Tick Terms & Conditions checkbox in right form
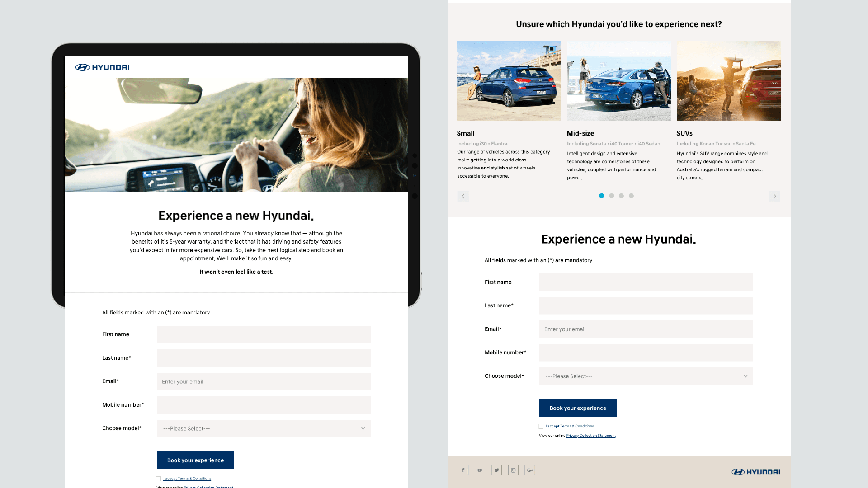Viewport: 868px width, 488px height. (541, 426)
